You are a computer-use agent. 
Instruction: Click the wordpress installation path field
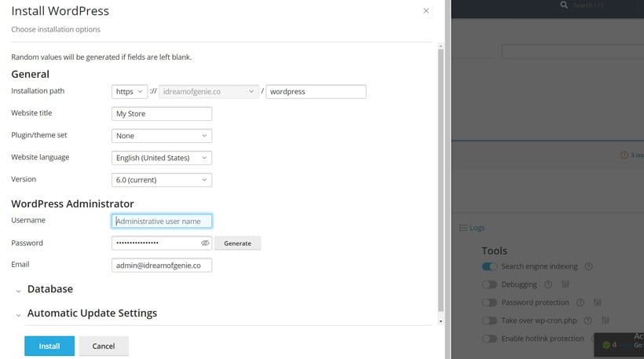click(x=316, y=92)
